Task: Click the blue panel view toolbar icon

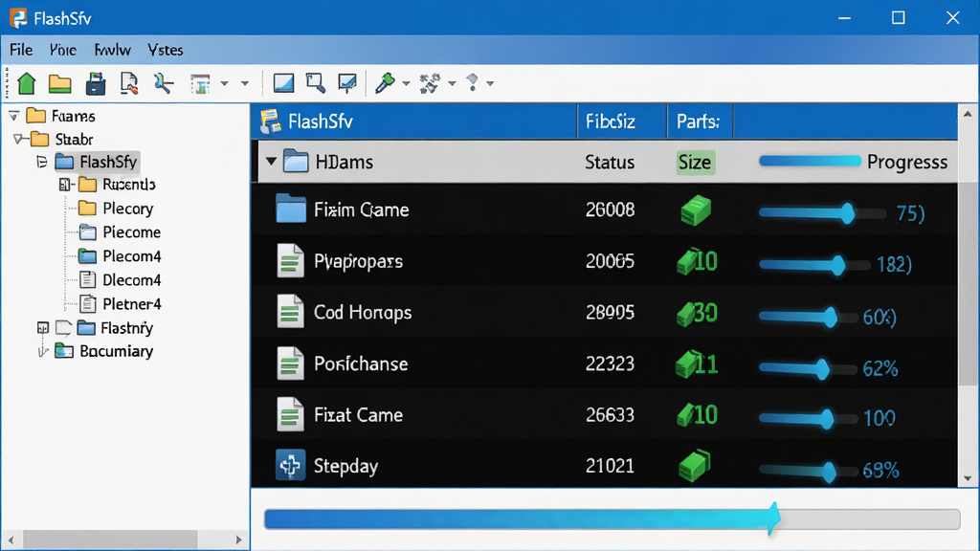Action: point(283,83)
